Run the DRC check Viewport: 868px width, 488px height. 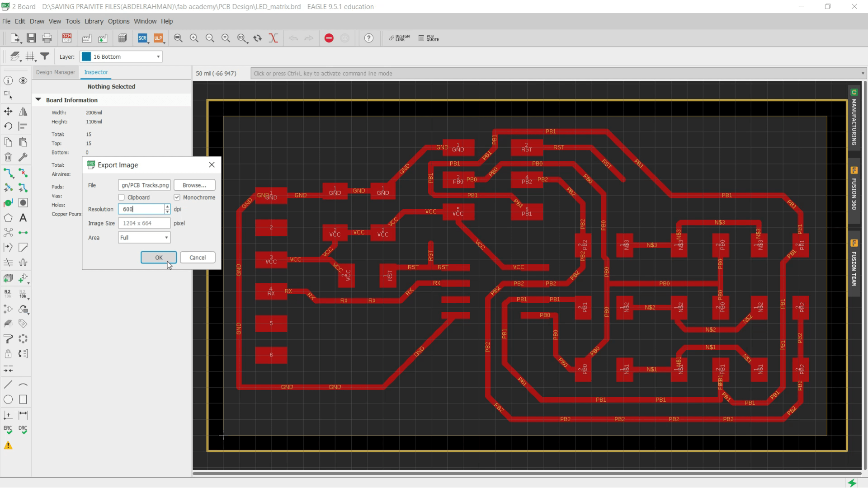23,429
